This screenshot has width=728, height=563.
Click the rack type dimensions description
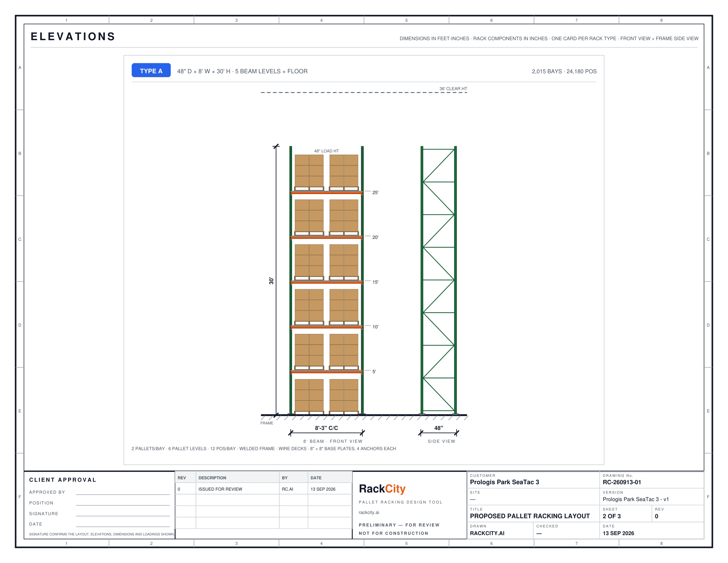pyautogui.click(x=242, y=71)
